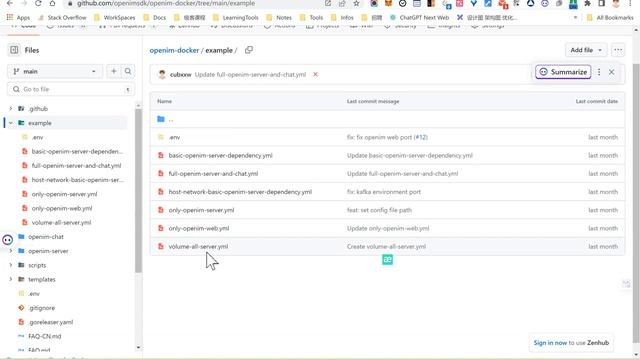Click the floating assistant icon at left edge
The height and width of the screenshot is (360, 640).
click(7, 240)
